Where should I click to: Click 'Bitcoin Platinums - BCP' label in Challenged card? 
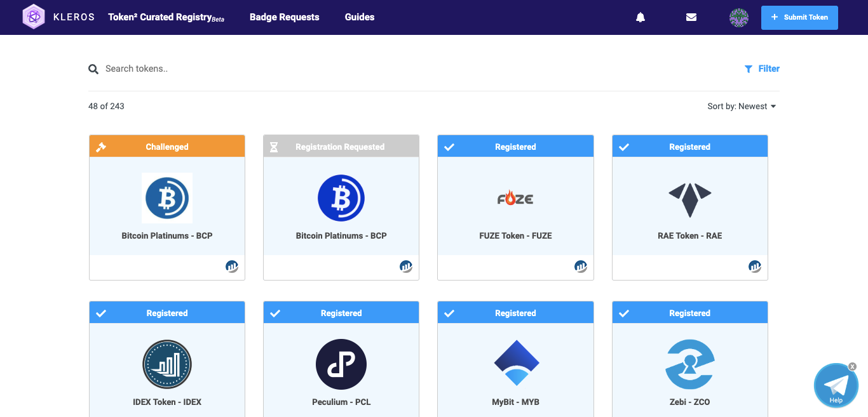tap(167, 235)
